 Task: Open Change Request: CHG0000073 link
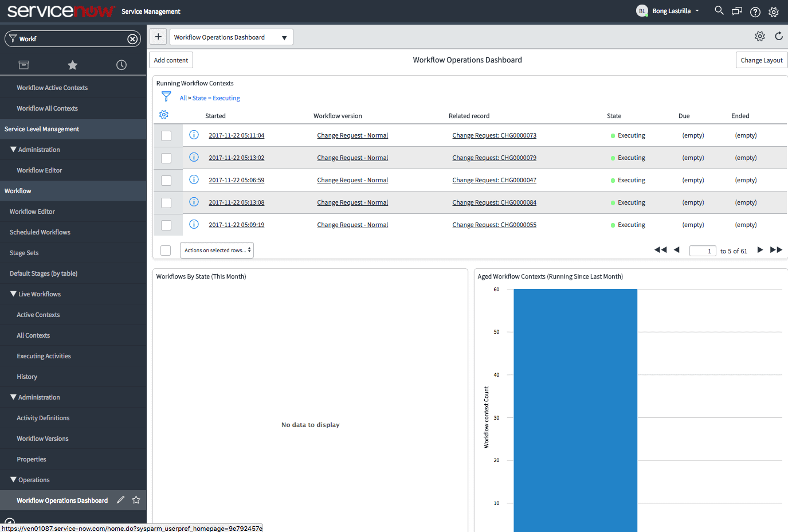point(494,135)
